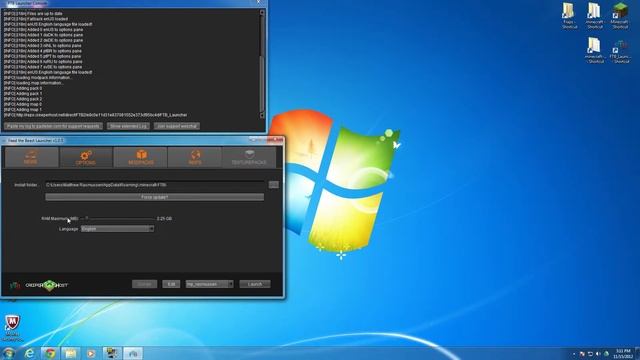The width and height of the screenshot is (640, 360).
Task: Select log line 'Adding pack 0'
Action: coord(23,88)
